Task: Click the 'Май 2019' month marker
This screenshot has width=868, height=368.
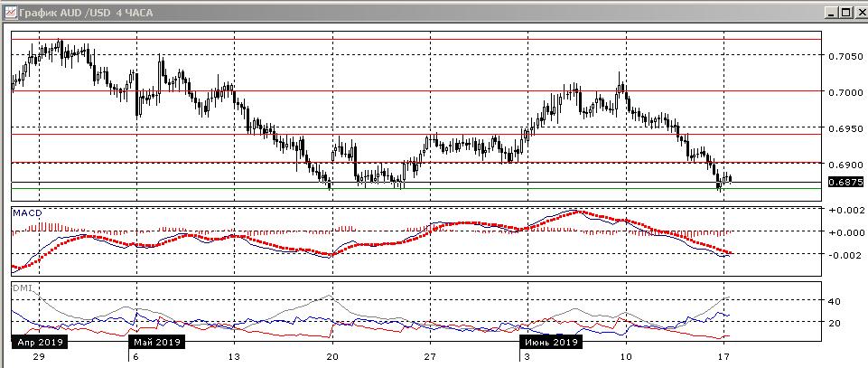Action: (x=156, y=342)
